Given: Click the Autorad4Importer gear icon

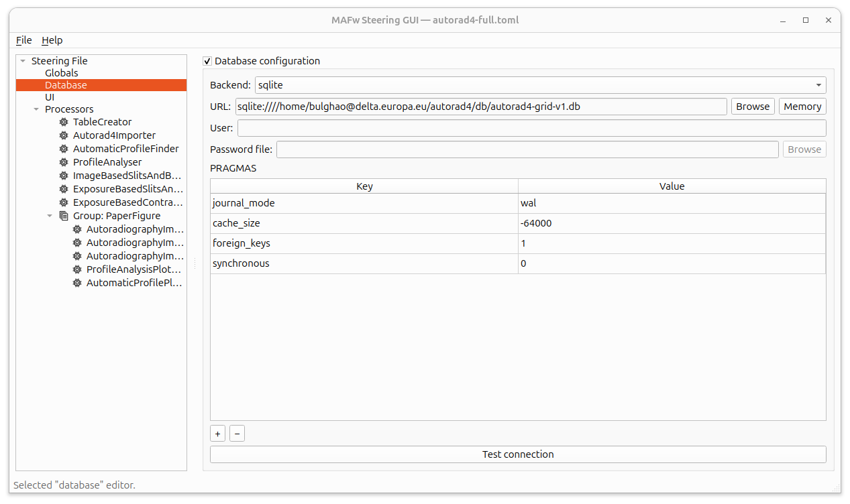Looking at the screenshot, I should pyautogui.click(x=62, y=135).
